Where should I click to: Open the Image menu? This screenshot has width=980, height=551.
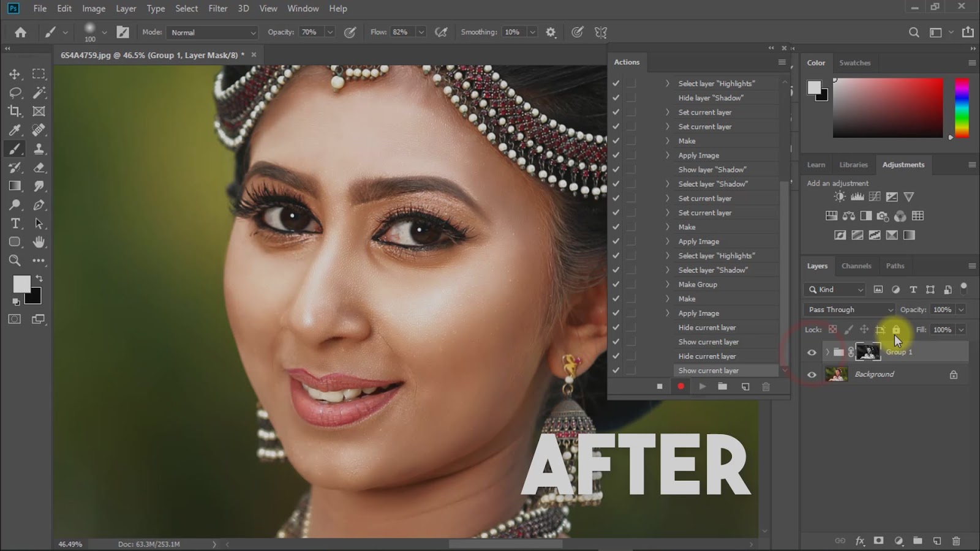point(94,9)
